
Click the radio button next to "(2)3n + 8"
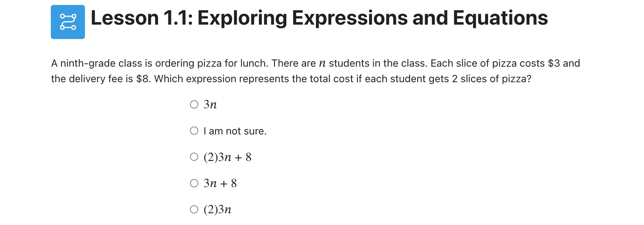click(194, 156)
